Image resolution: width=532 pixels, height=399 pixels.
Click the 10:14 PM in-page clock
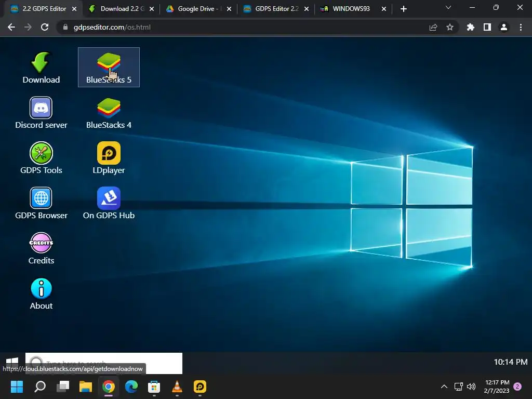[x=511, y=362]
